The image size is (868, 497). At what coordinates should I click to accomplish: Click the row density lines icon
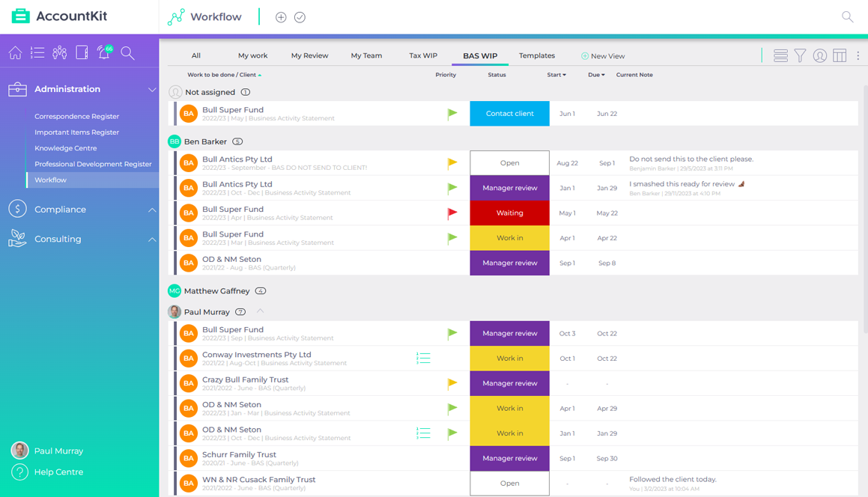(x=780, y=55)
